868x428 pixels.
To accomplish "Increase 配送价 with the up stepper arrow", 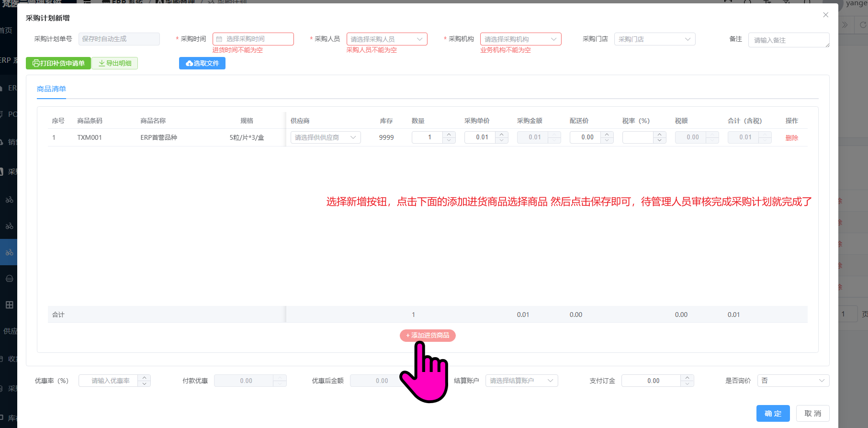I will pyautogui.click(x=607, y=135).
